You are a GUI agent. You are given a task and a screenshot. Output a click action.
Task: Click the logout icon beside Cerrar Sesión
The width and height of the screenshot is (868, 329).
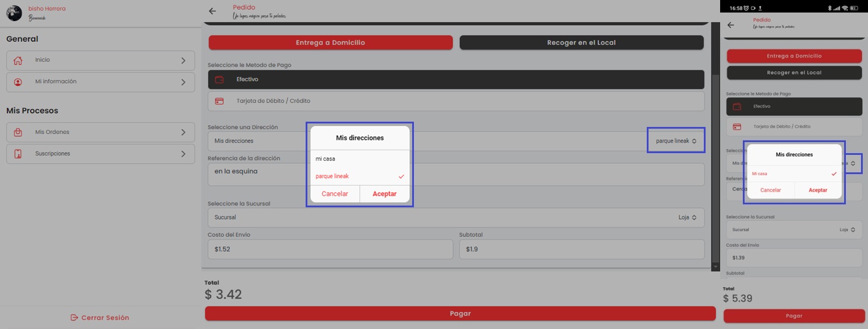pyautogui.click(x=74, y=318)
